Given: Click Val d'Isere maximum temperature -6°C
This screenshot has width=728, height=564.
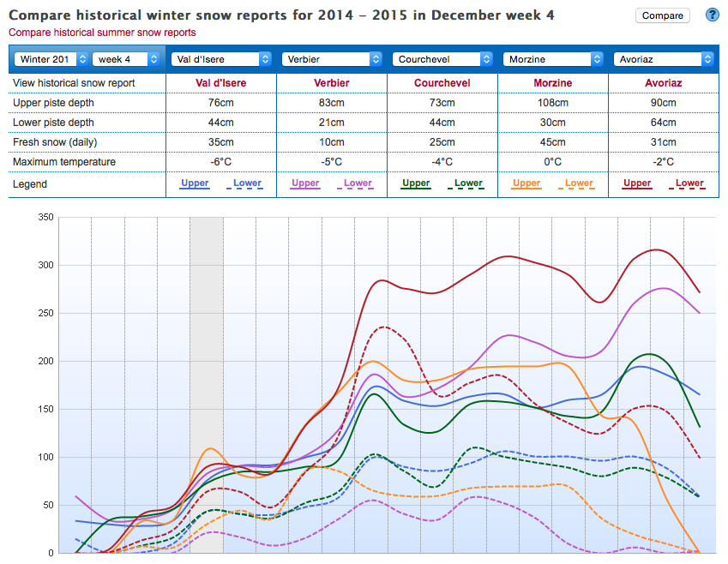Looking at the screenshot, I should click(x=221, y=162).
